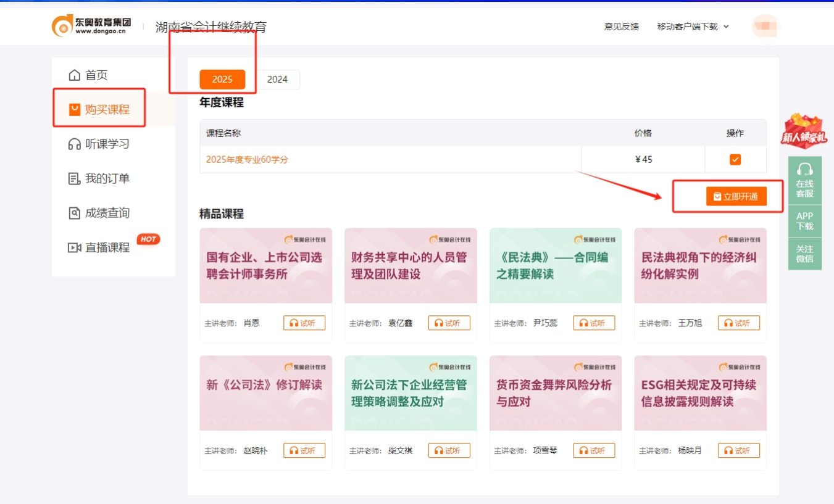Click 试听 on 尹巧蕊's 民法典 course
Screen dimensions: 834x504
(593, 322)
